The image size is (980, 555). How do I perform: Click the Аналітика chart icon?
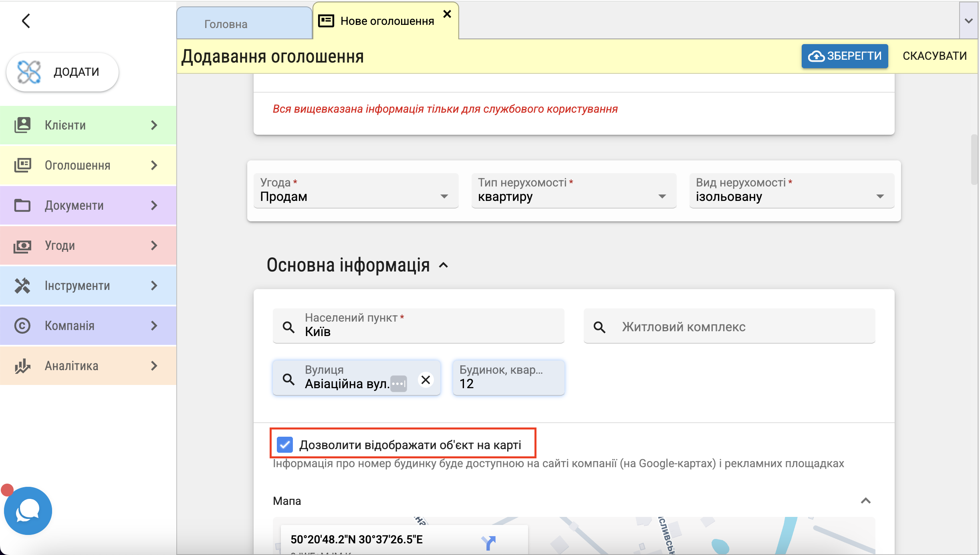(x=22, y=366)
